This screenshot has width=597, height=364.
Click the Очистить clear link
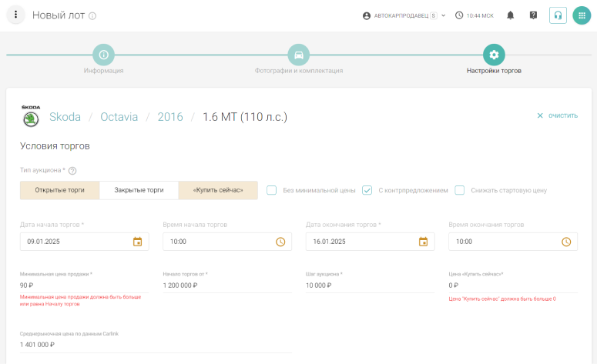(557, 115)
